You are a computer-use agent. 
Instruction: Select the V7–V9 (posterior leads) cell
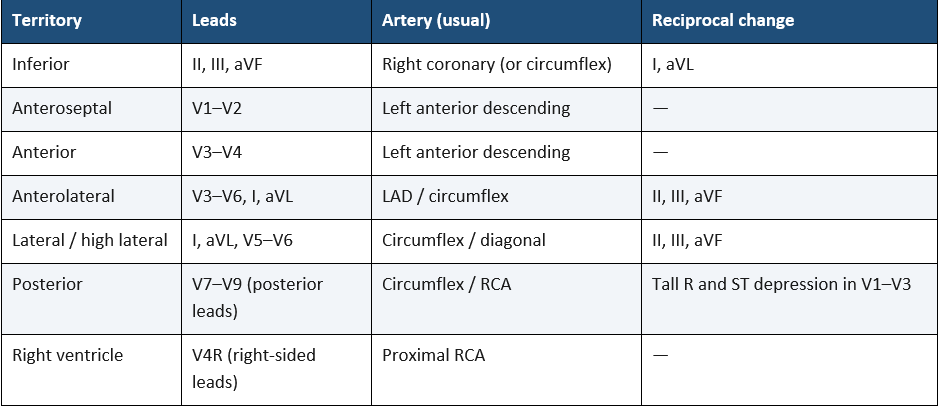pos(276,299)
